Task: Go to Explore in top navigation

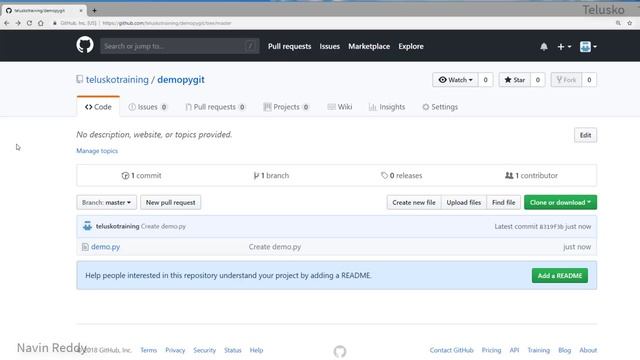Action: coord(411,47)
